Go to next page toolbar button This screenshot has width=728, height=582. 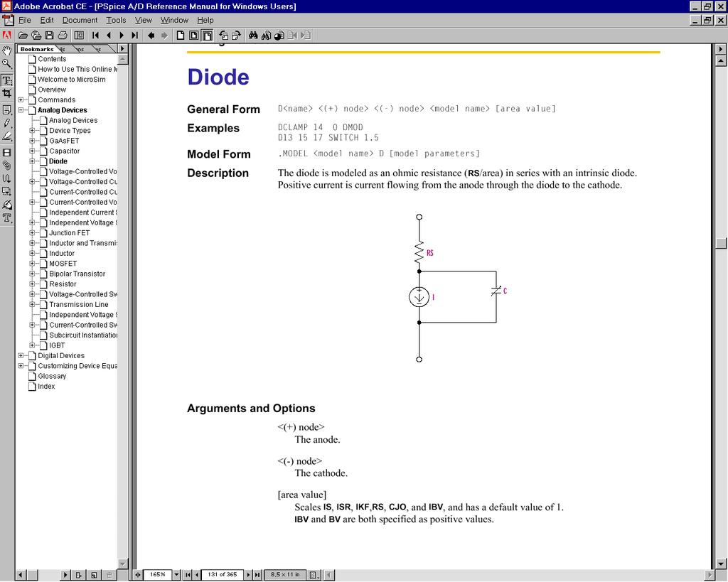point(122,36)
